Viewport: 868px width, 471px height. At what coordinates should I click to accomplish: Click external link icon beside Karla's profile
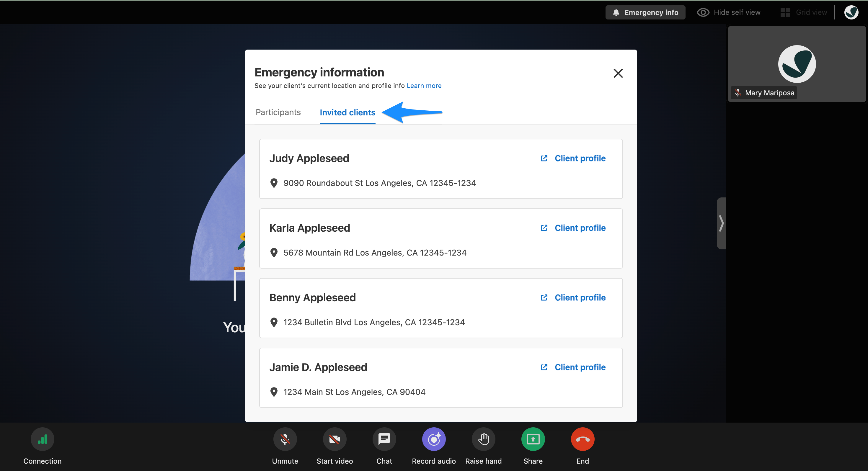[544, 228]
